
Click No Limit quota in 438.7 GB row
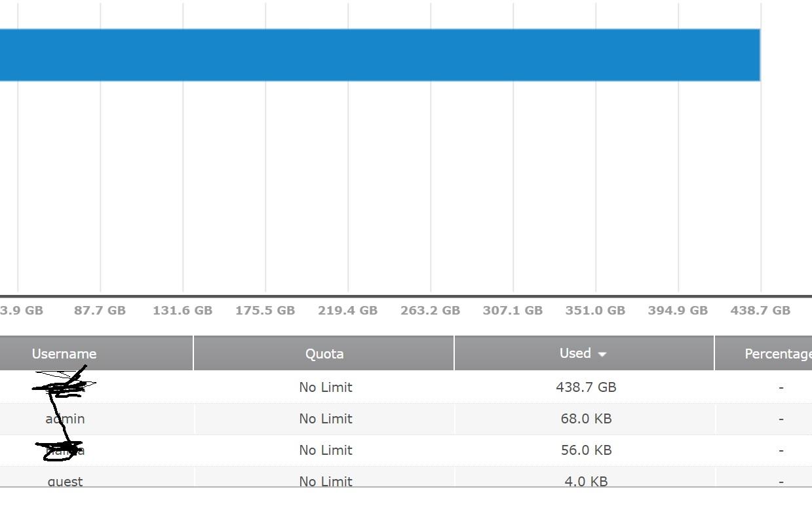pyautogui.click(x=326, y=387)
